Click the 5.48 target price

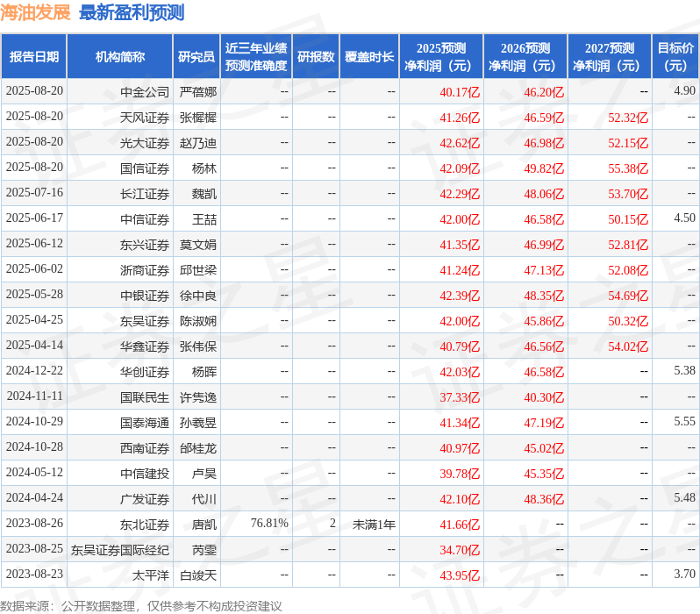point(684,498)
